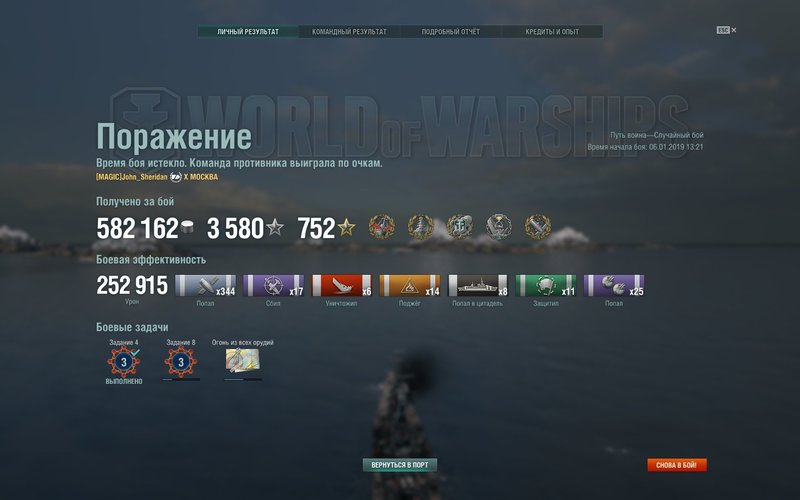Select the Личный результат tab
800x500 pixels.
point(248,32)
